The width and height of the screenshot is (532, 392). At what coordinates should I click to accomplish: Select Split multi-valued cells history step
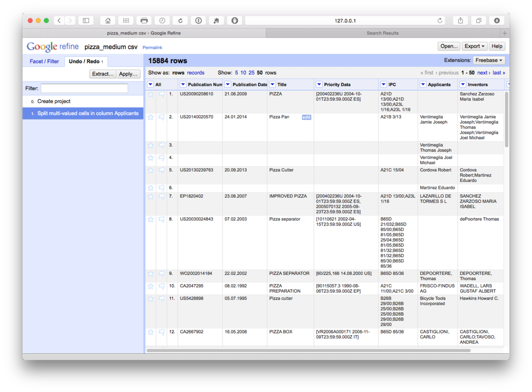83,113
